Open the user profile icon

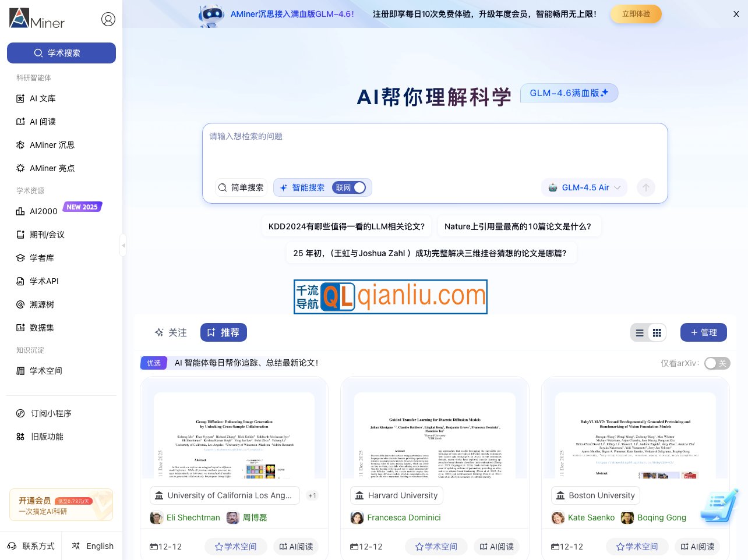(x=108, y=19)
